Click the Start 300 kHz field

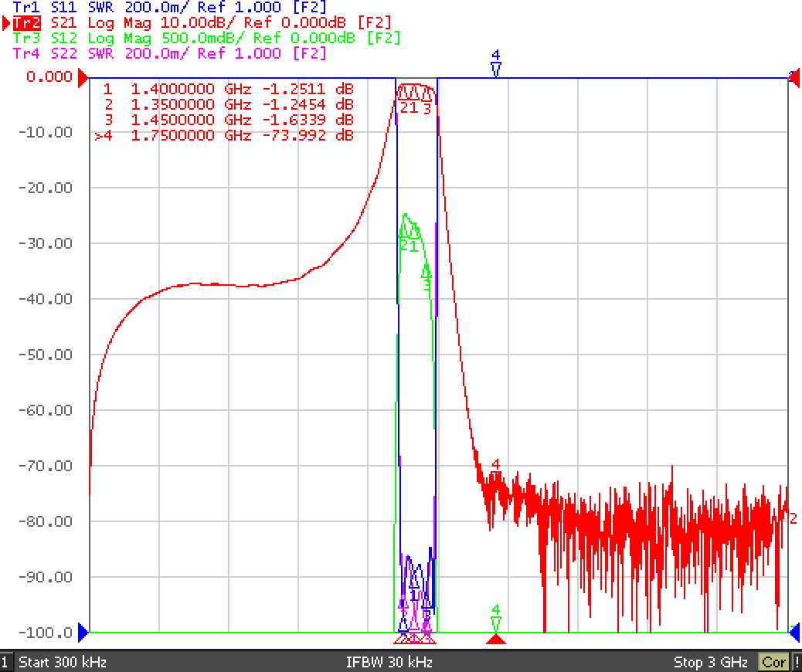pyautogui.click(x=63, y=662)
